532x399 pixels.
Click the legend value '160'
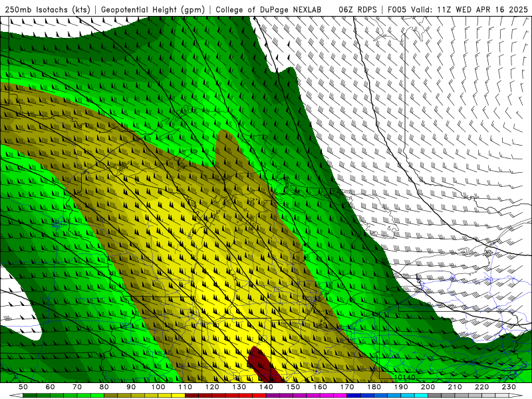320,387
